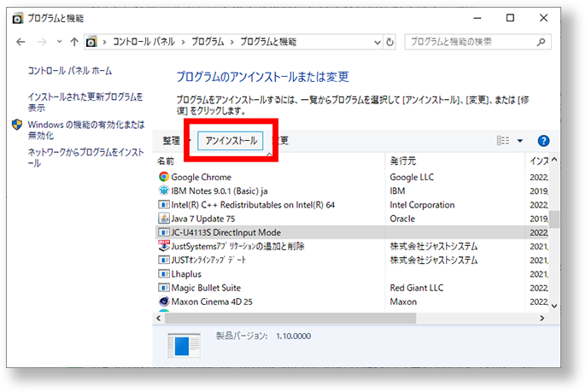Click the IBM Notes icon
Viewport: 586px width, 392px height.
(164, 190)
